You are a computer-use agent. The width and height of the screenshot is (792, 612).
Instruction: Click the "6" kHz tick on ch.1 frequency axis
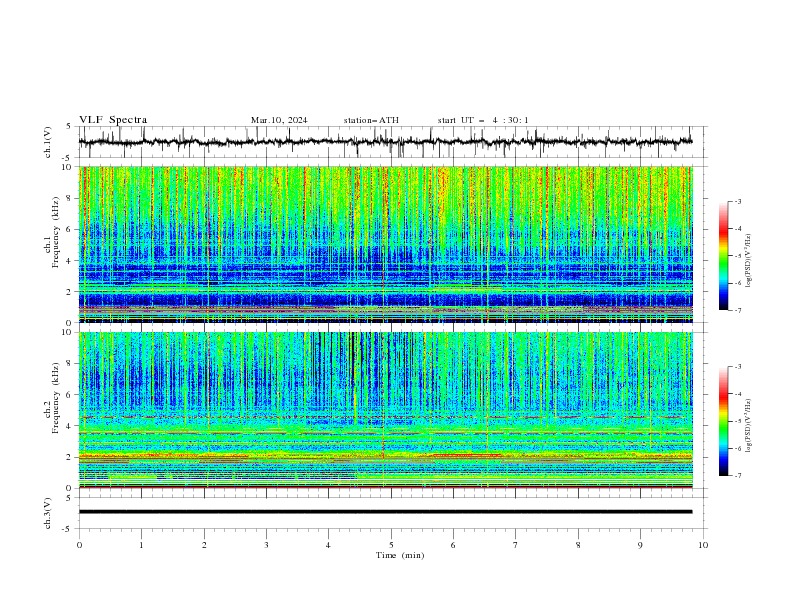[71, 229]
